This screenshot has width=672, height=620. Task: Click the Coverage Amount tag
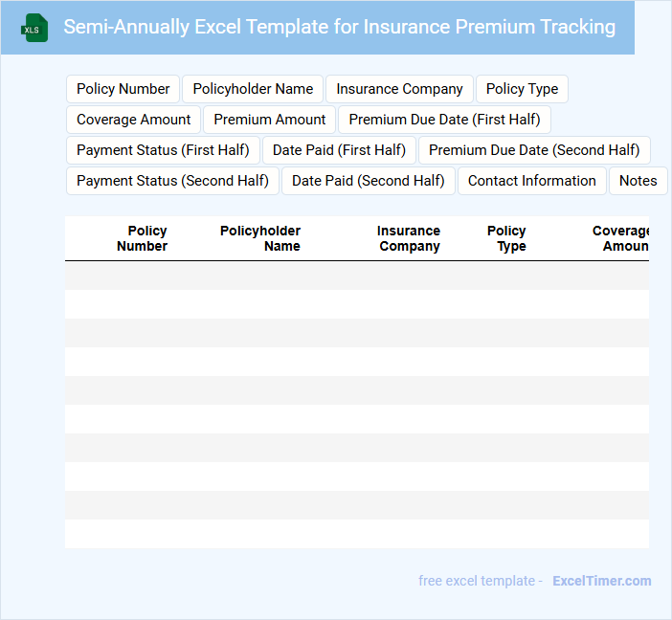(134, 120)
